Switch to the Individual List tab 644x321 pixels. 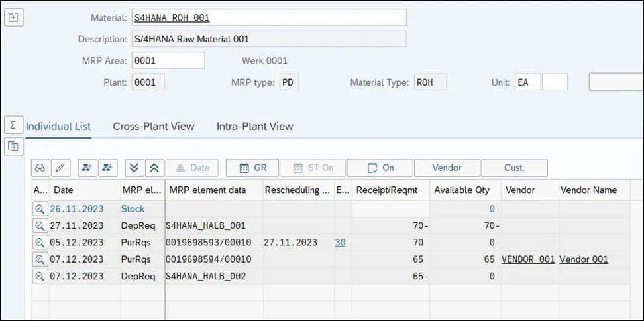tap(58, 126)
